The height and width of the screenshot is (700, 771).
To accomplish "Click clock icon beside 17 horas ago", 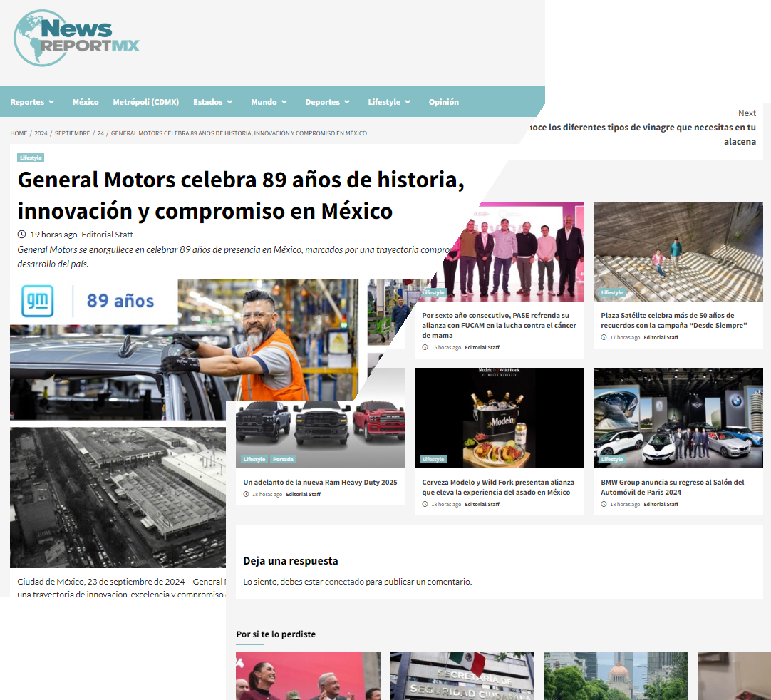I will pos(604,337).
